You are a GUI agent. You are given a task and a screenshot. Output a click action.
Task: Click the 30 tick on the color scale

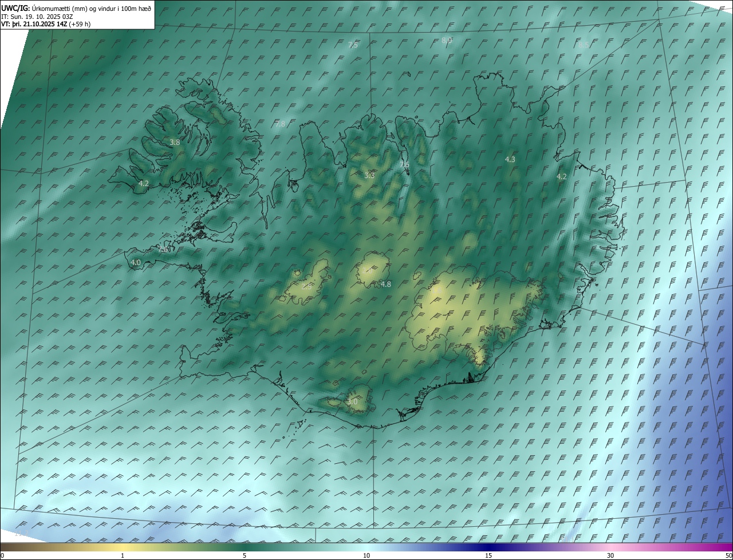click(610, 555)
